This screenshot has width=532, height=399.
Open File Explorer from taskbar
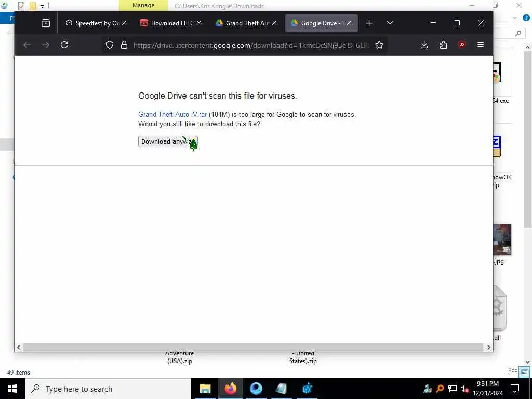[x=205, y=389]
